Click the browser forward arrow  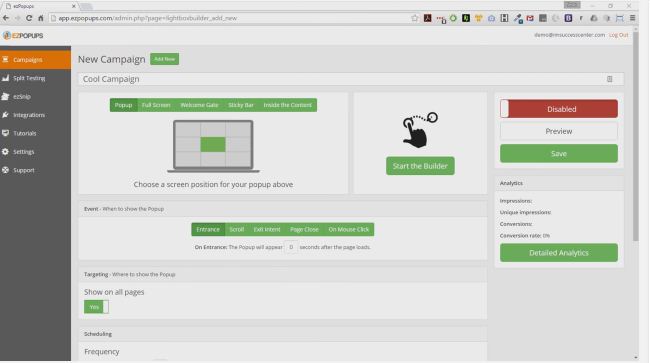(17, 18)
